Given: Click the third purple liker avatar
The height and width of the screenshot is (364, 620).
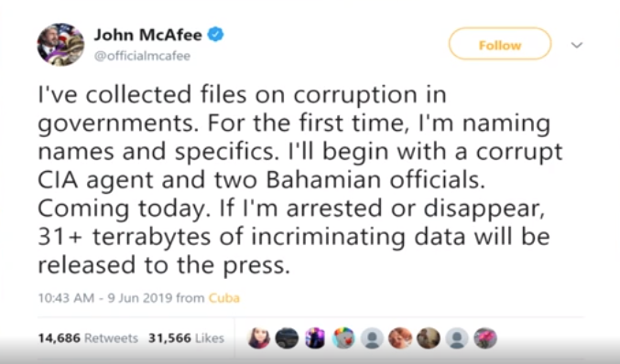Looking at the screenshot, I should pyautogui.click(x=315, y=338).
